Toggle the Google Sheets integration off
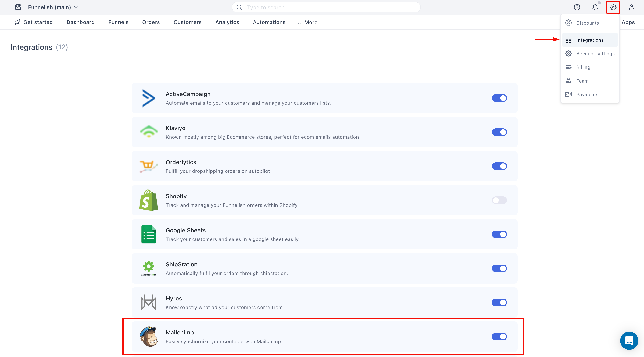 click(499, 234)
